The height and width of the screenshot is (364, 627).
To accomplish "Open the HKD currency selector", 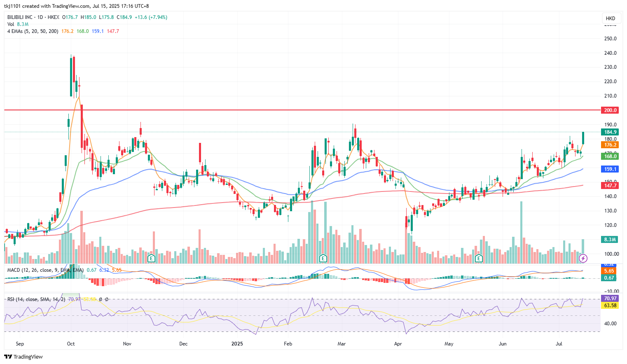I will click(x=611, y=18).
